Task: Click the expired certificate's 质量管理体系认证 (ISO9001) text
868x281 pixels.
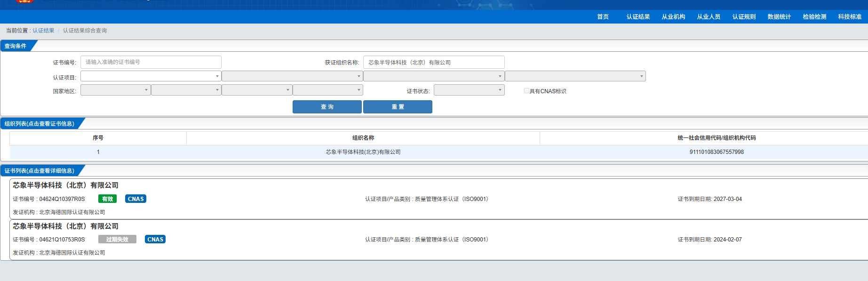Action: click(x=452, y=240)
